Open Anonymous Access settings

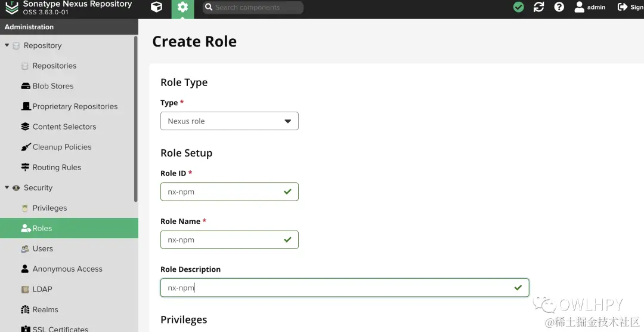point(67,269)
